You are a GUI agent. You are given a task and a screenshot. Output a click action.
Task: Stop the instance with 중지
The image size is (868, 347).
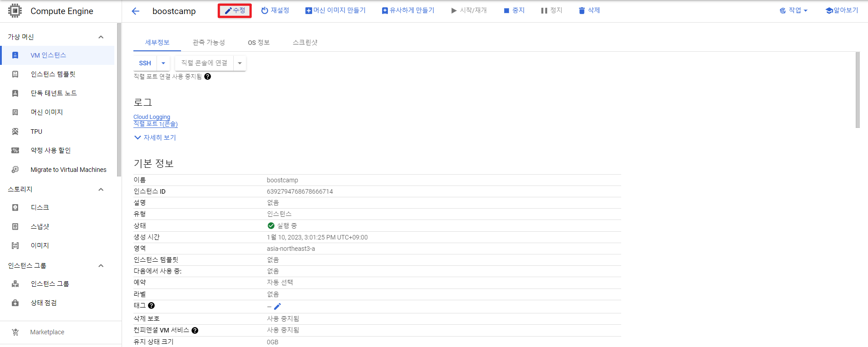(x=514, y=10)
